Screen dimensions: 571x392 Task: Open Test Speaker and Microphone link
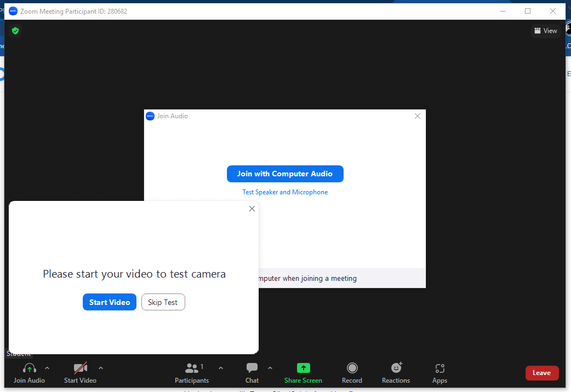click(285, 192)
